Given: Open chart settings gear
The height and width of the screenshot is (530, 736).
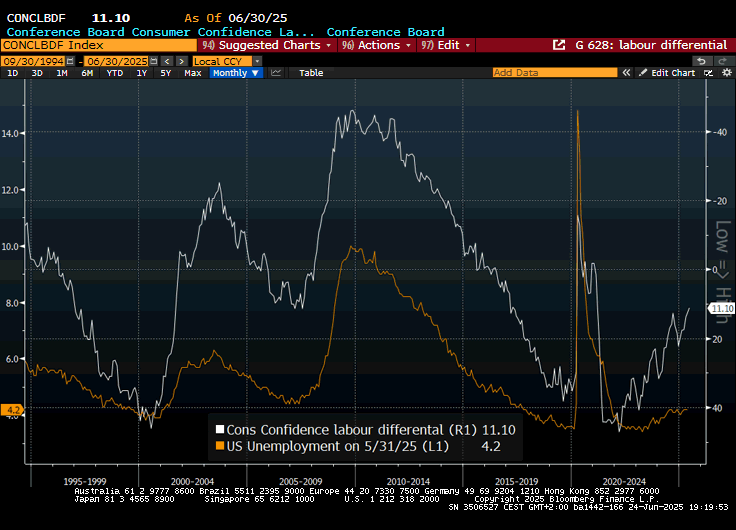Looking at the screenshot, I should tap(727, 73).
